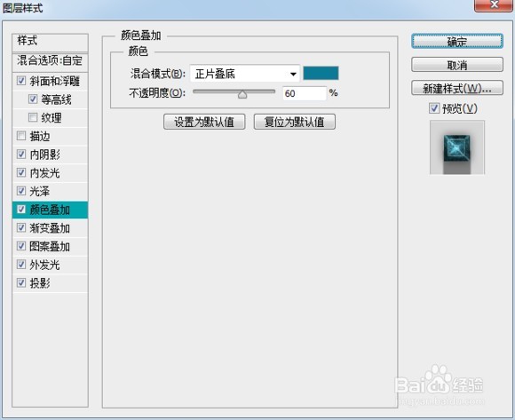The height and width of the screenshot is (420, 515).
Task: Click the style preview thumbnail
Action: point(457,147)
